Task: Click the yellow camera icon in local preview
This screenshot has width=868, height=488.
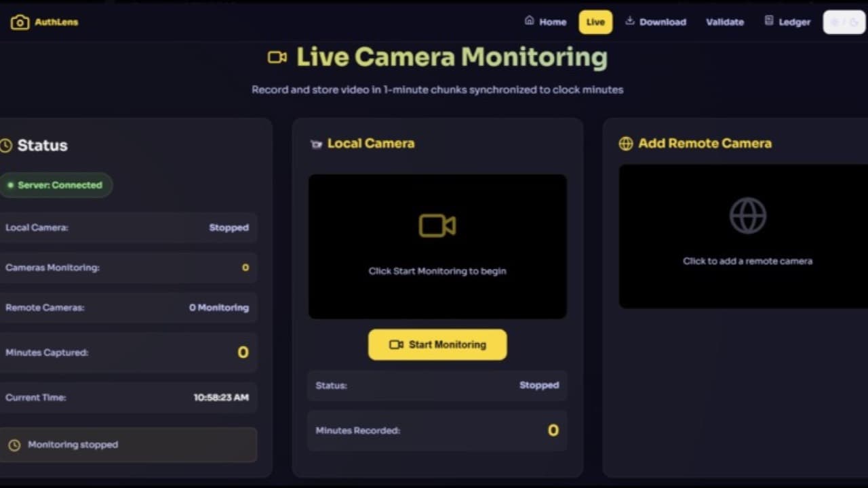Action: tap(437, 226)
